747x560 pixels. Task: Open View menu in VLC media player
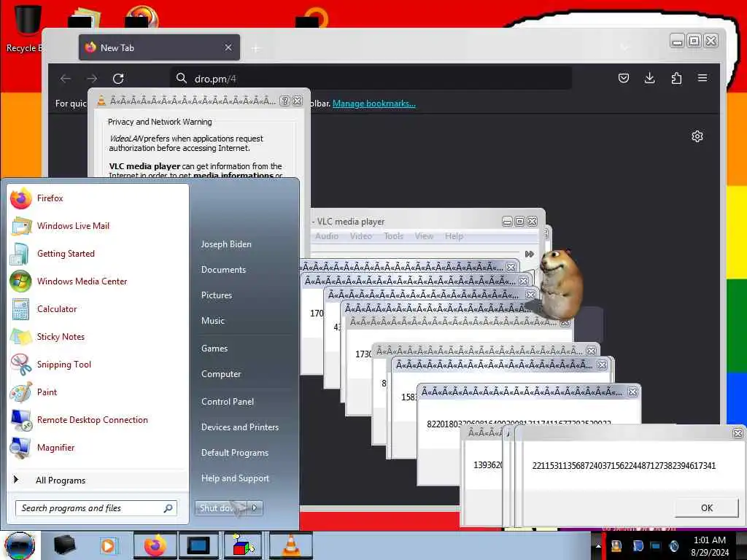click(x=424, y=236)
